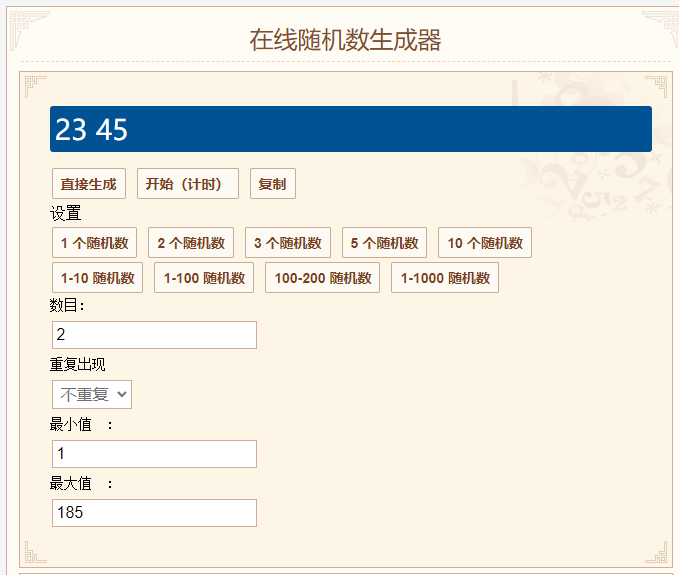Viewport: 679px width, 575px height.
Task: Focus the 最大值 input showing 185
Action: (154, 513)
